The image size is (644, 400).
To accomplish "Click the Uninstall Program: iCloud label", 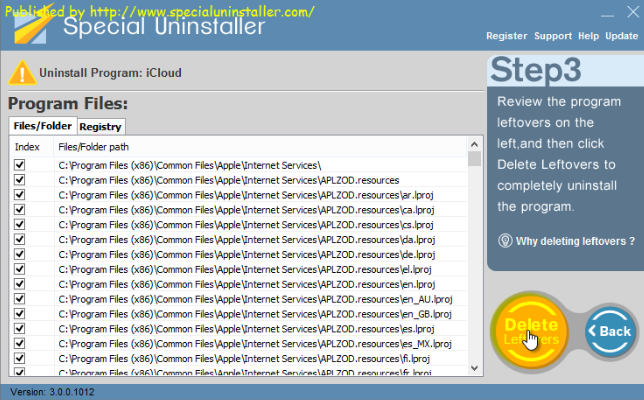I will (110, 73).
